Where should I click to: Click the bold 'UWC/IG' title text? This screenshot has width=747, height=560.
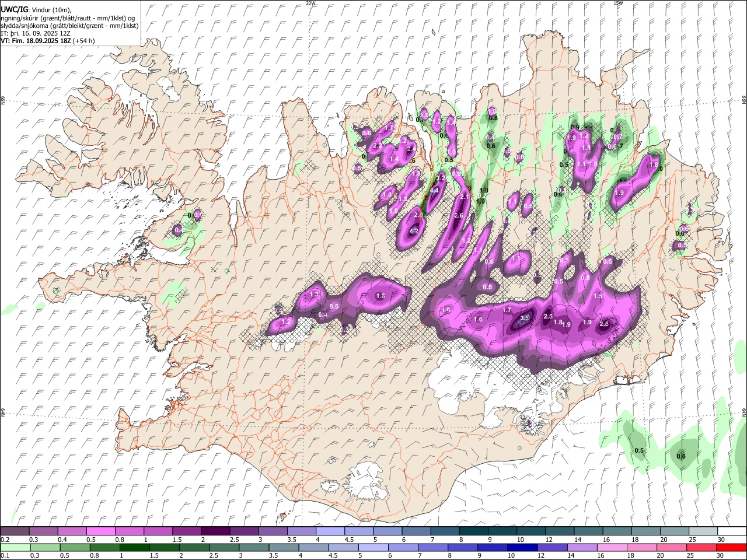(13, 10)
